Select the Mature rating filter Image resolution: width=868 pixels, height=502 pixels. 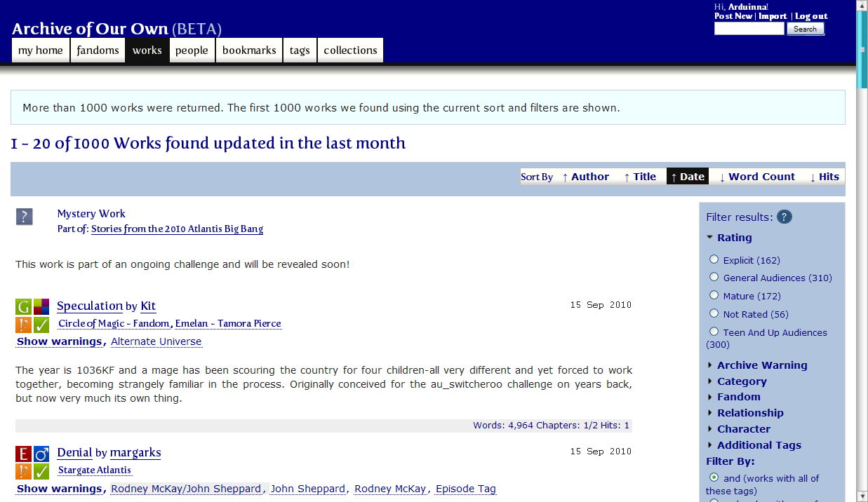714,295
